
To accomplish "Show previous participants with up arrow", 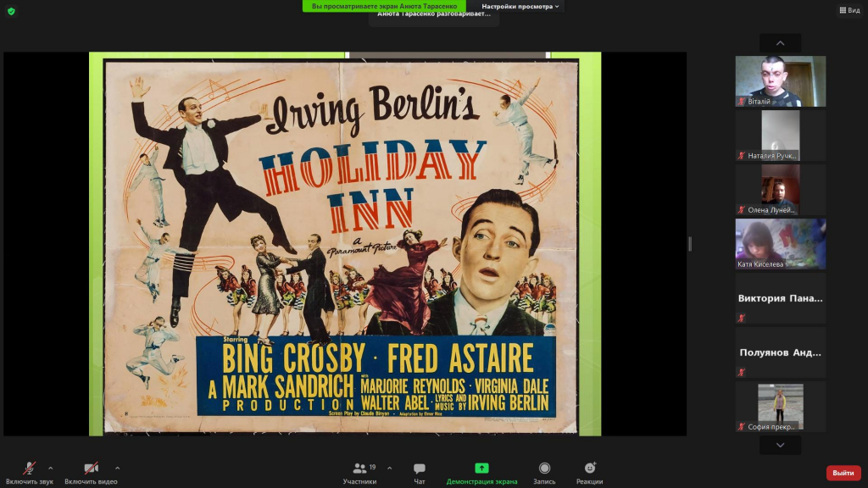I will [x=780, y=43].
